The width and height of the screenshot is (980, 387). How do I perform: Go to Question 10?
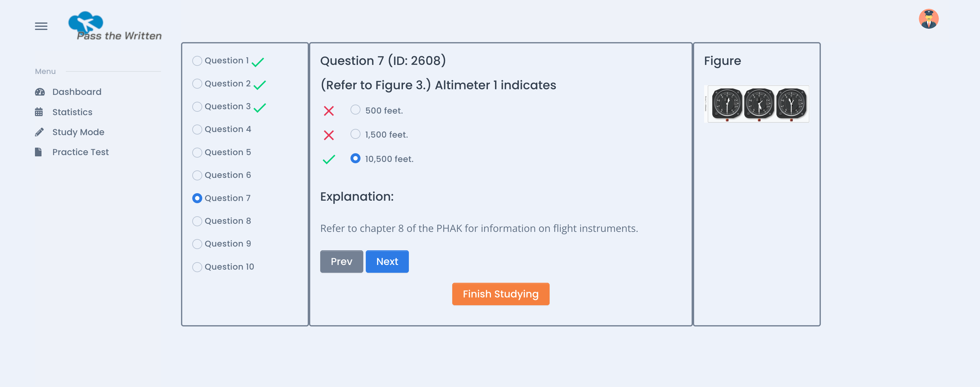197,267
